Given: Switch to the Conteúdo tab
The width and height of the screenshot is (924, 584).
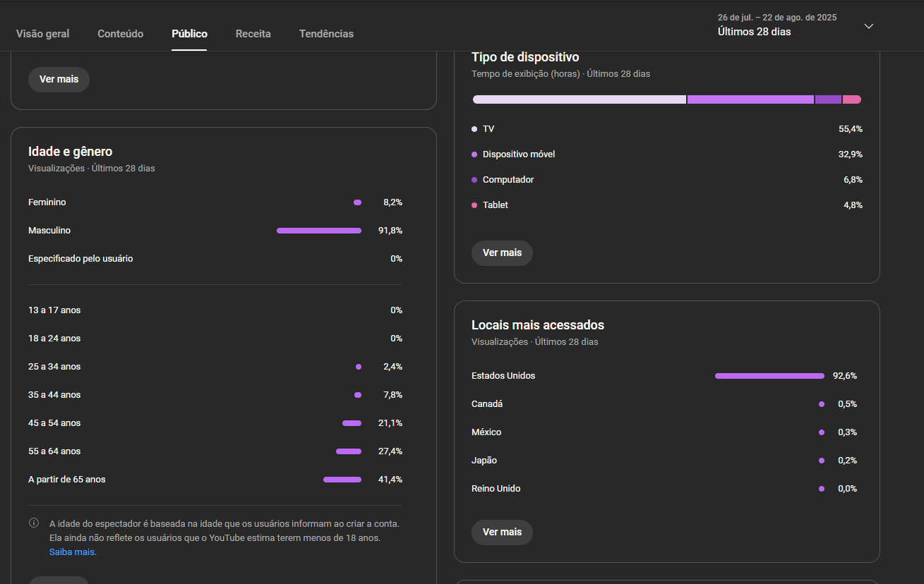Looking at the screenshot, I should click(121, 33).
